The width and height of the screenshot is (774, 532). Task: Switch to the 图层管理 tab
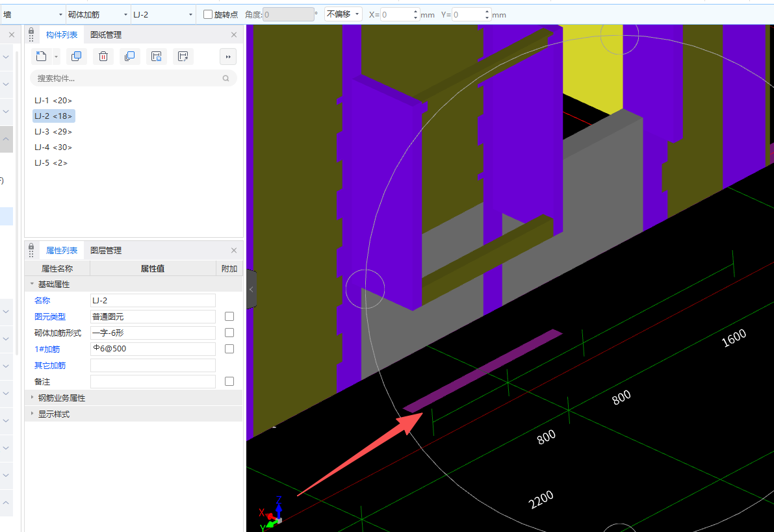106,250
